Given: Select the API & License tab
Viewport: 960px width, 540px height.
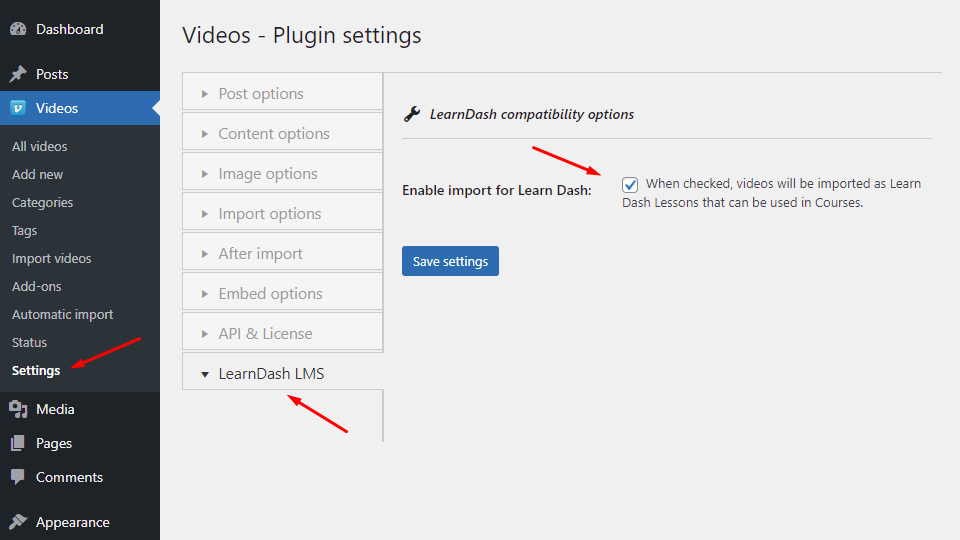Looking at the screenshot, I should (283, 332).
